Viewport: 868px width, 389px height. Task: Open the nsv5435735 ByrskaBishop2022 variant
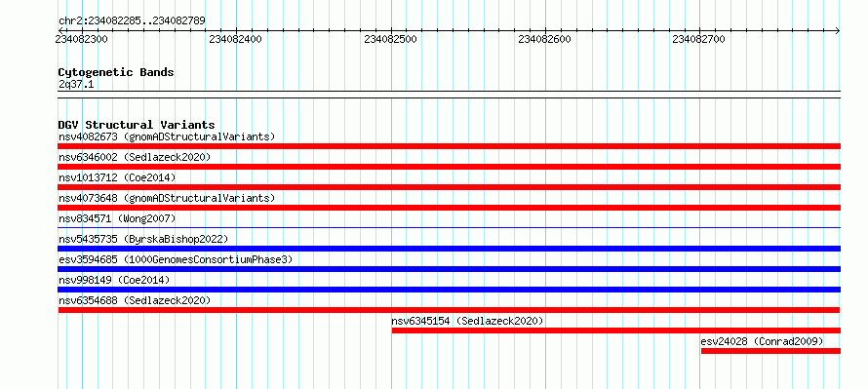143,239
